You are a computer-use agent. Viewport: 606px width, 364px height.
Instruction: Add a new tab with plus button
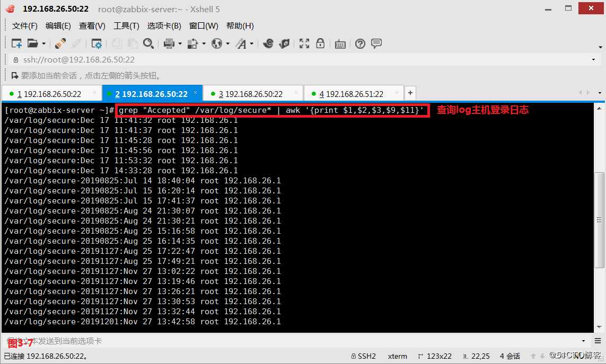tap(410, 93)
